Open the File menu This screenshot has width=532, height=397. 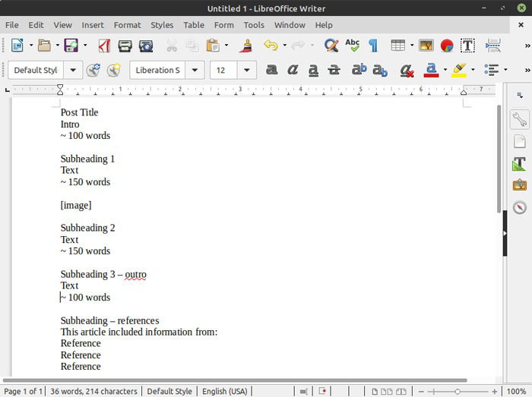12,25
